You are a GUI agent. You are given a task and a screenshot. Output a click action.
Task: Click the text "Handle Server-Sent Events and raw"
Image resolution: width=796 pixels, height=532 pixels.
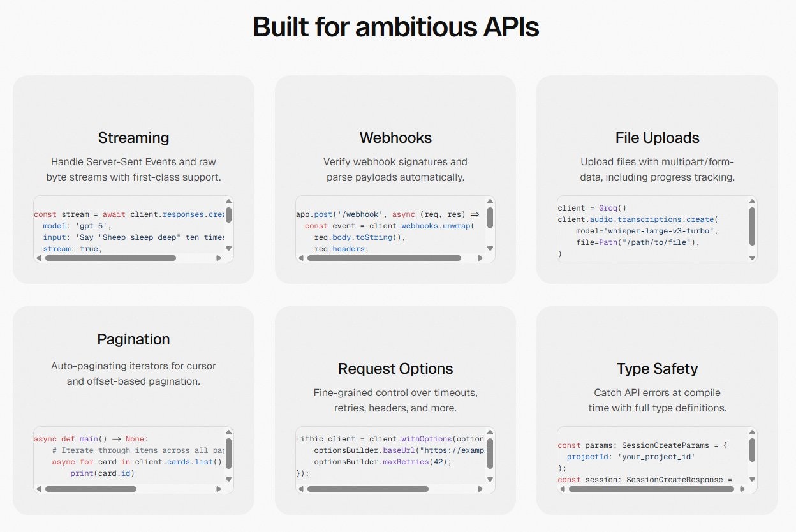[133, 162]
